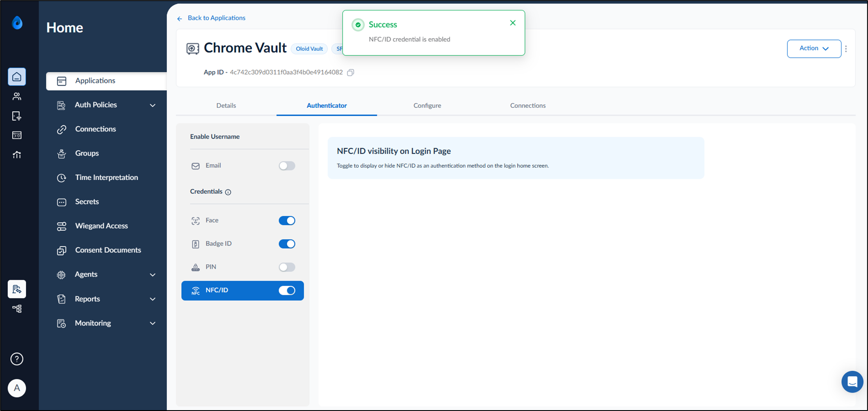868x411 pixels.
Task: Click the Face credential icon
Action: click(x=196, y=221)
